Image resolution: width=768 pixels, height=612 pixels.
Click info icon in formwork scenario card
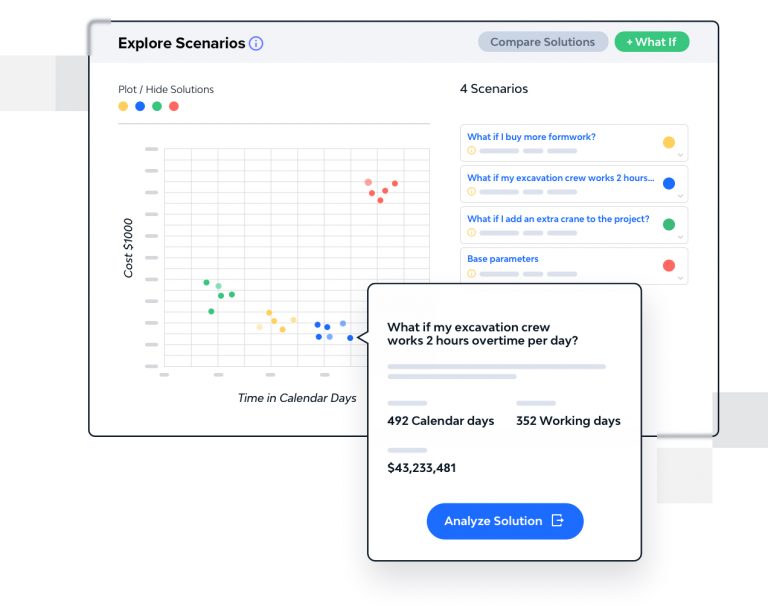click(x=472, y=151)
